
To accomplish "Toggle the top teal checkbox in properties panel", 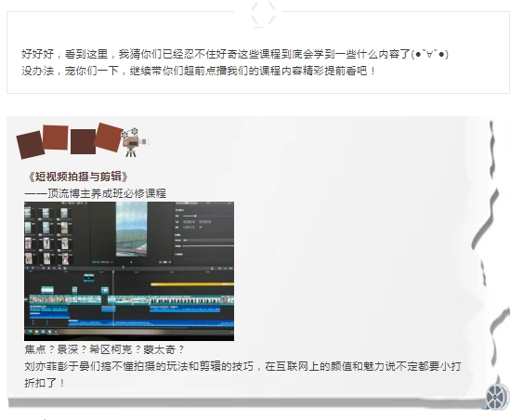I will (x=177, y=210).
